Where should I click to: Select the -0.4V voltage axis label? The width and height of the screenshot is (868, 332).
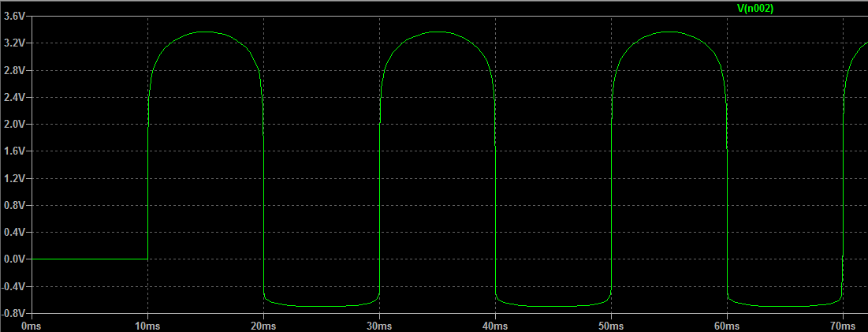pyautogui.click(x=13, y=286)
